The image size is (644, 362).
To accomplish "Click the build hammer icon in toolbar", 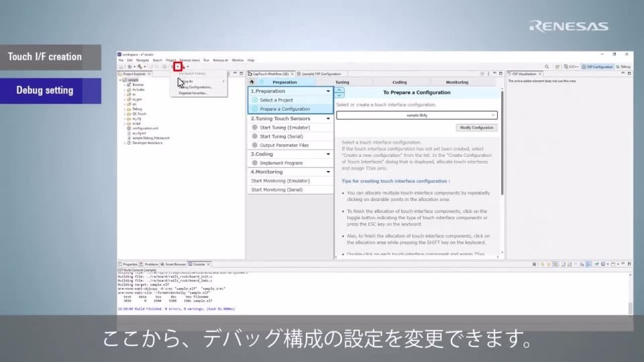I will click(140, 66).
